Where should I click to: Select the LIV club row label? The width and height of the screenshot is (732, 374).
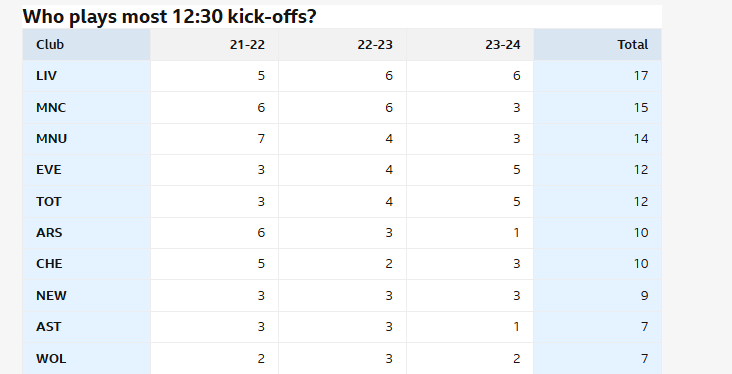tap(86, 76)
